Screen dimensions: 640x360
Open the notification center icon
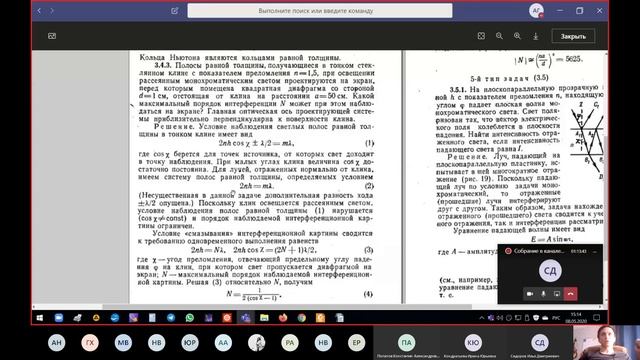[596, 317]
